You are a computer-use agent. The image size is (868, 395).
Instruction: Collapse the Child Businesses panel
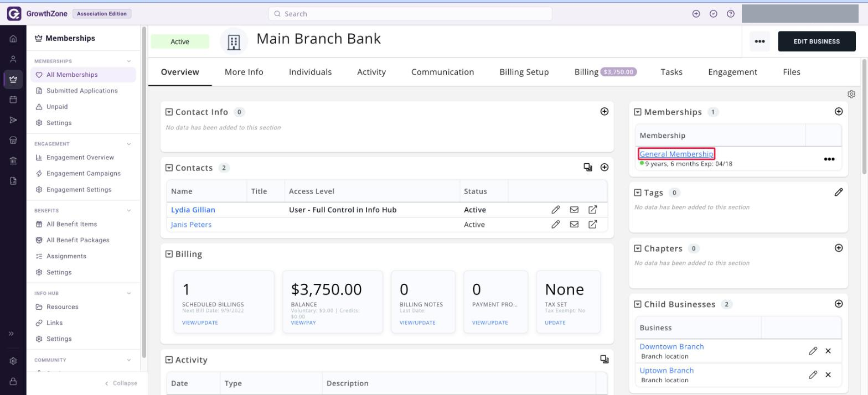point(638,304)
